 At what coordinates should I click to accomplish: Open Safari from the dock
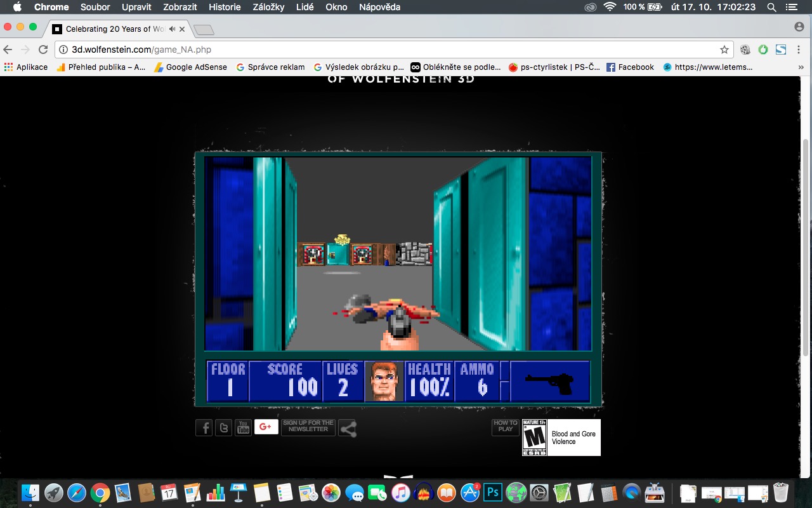click(x=77, y=492)
